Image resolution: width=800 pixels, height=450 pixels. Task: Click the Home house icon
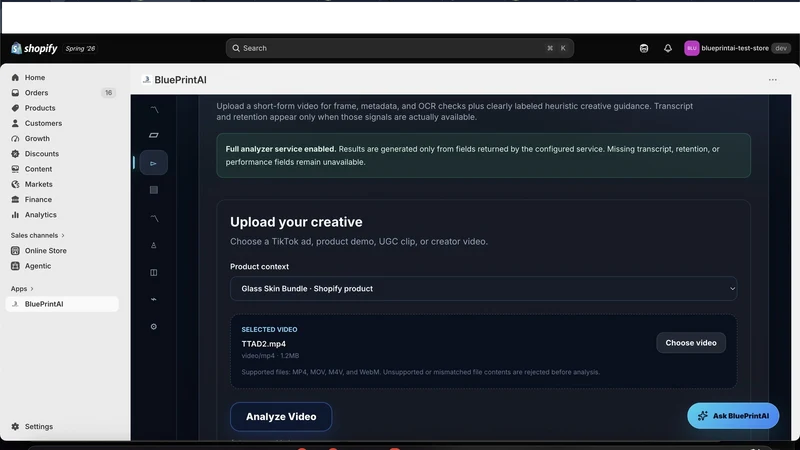coord(15,78)
